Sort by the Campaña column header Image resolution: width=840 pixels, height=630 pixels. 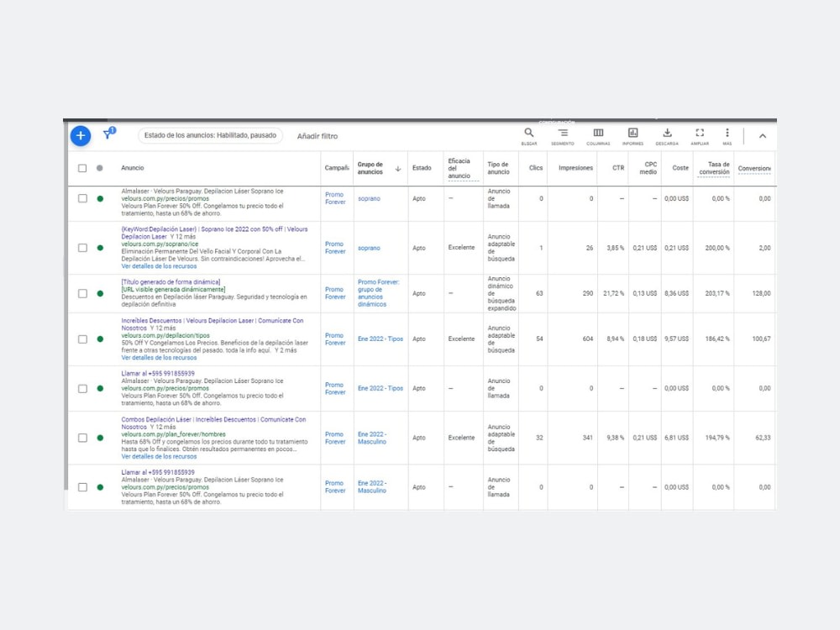337,168
